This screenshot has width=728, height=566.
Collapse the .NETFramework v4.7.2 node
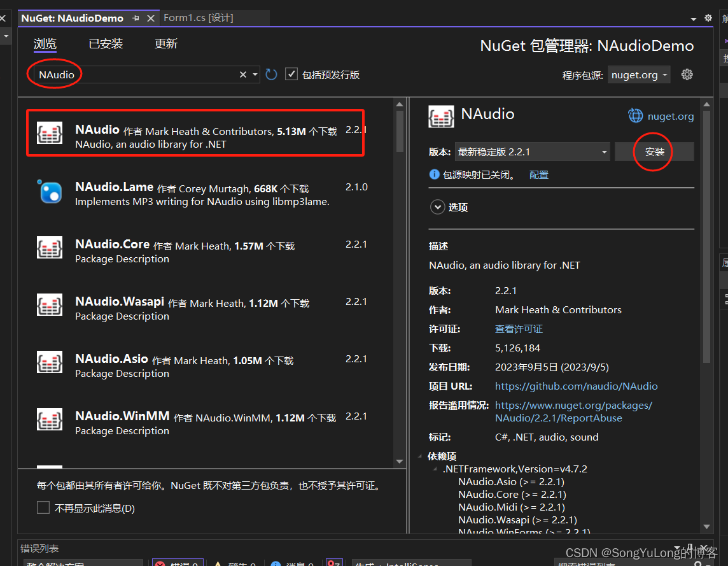coord(435,469)
